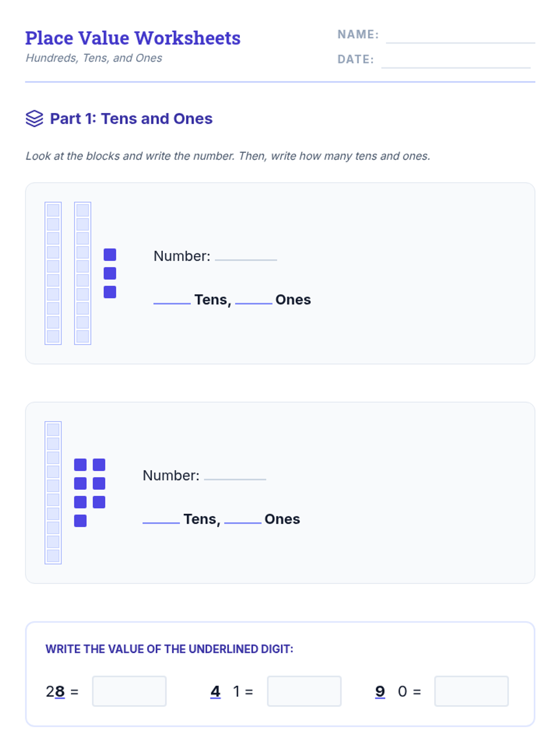Click the answer box after 90 =
This screenshot has height=747, width=560.
pos(471,691)
